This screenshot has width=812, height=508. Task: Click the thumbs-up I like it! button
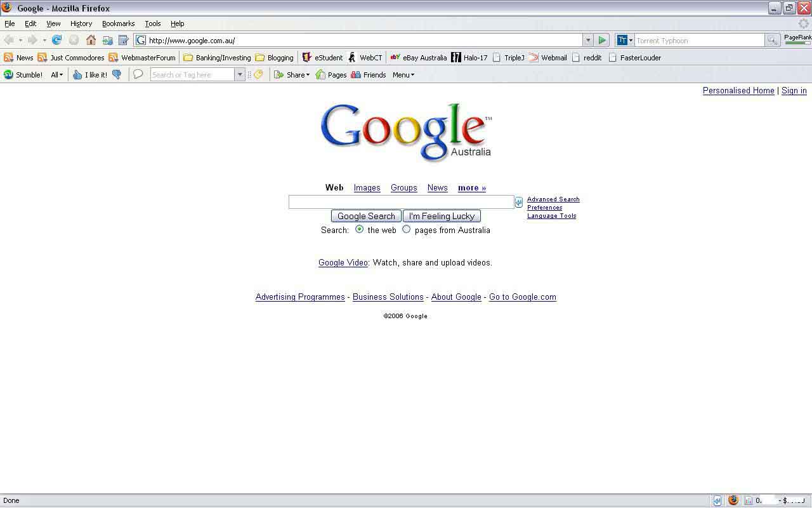click(x=89, y=75)
